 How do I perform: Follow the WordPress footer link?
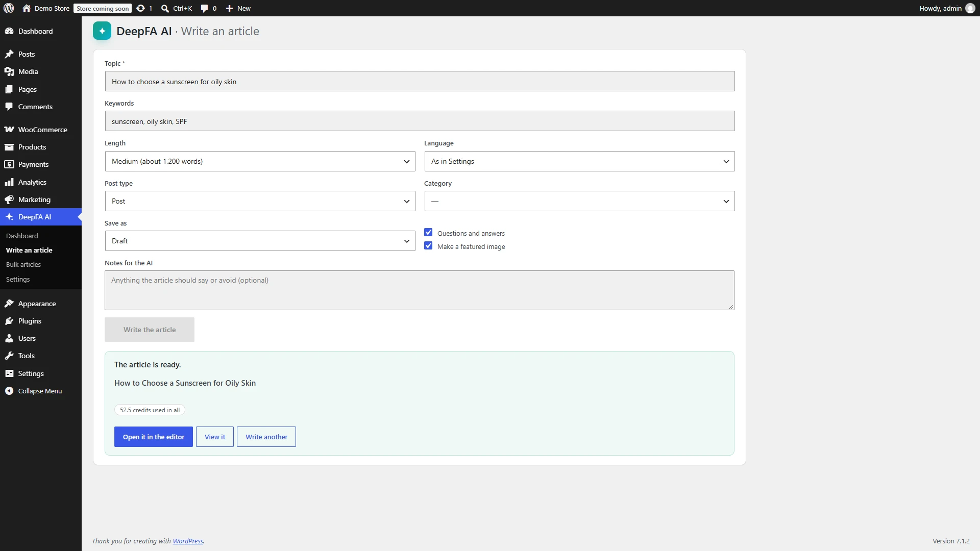(188, 541)
